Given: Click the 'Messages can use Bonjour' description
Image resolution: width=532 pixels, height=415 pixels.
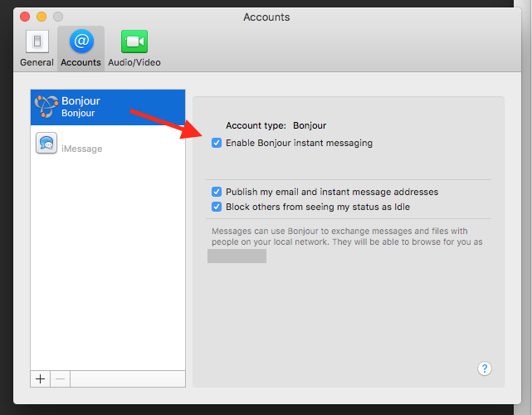Looking at the screenshot, I should click(x=347, y=237).
